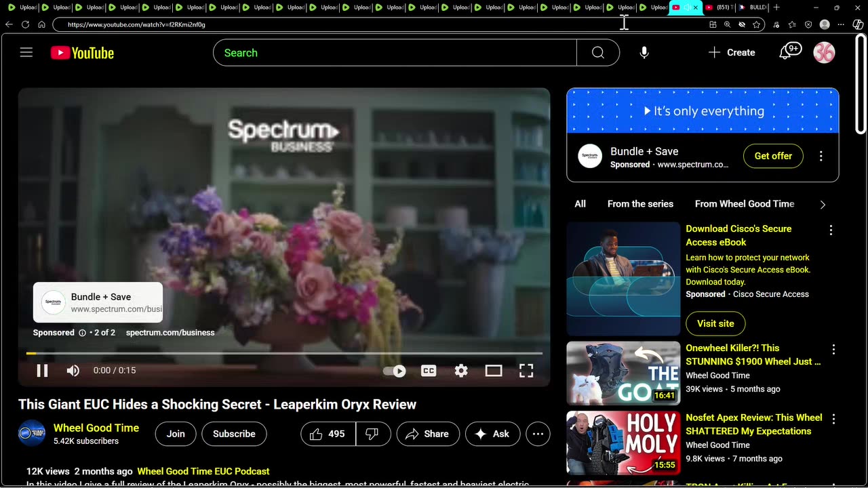Open a new browser tab
868x488 pixels.
click(x=776, y=7)
